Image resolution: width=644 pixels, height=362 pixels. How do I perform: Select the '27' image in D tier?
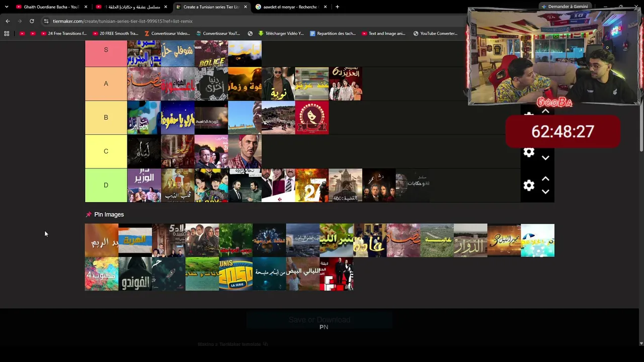click(x=312, y=185)
